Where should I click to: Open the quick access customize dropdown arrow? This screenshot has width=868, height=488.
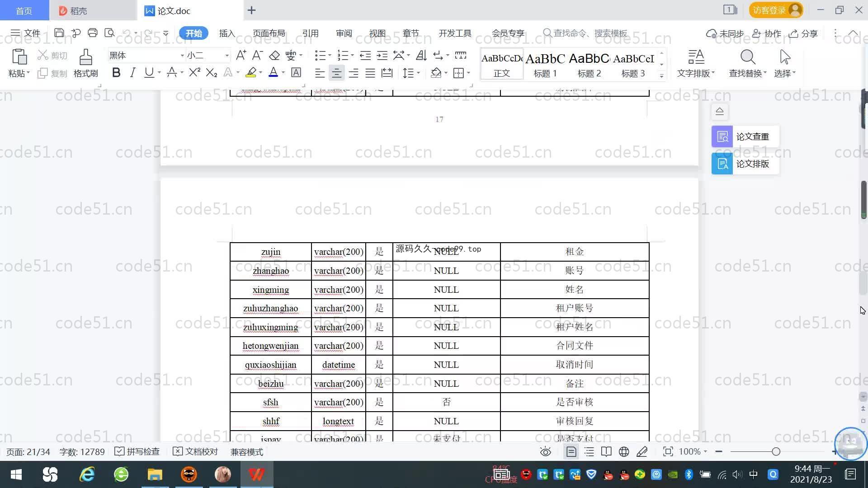click(x=166, y=33)
